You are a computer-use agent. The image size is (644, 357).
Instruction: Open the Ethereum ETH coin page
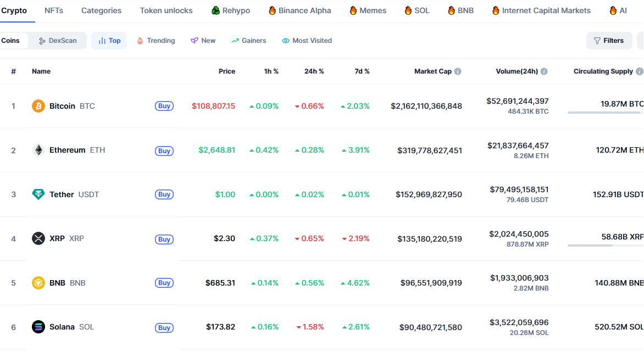pyautogui.click(x=77, y=150)
